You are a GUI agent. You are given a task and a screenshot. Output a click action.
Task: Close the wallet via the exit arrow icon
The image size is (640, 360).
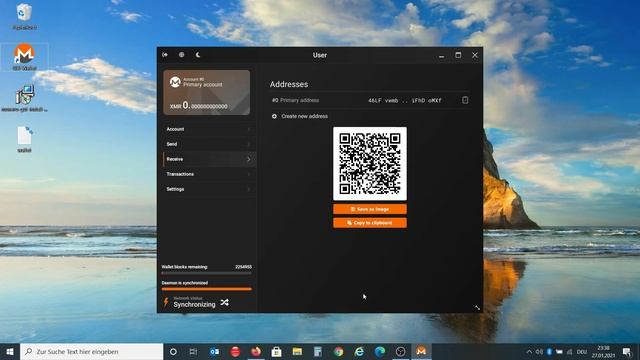point(165,55)
